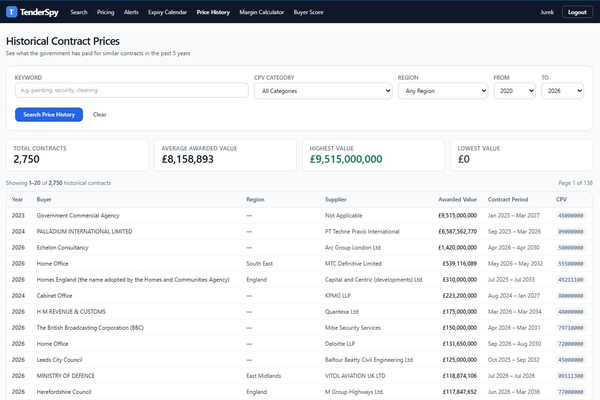The width and height of the screenshot is (600, 400).
Task: Click supplier MTC Definitive Limited
Action: 353,264
